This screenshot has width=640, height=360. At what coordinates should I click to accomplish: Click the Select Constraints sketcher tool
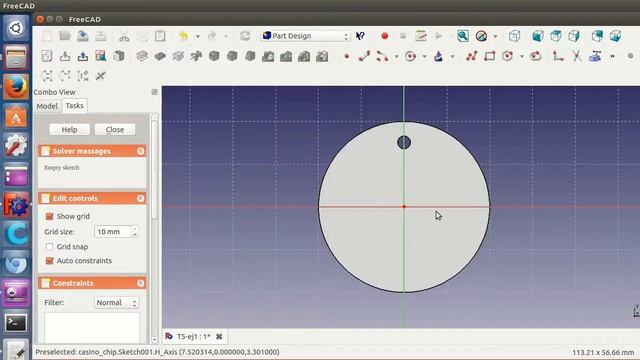[x=83, y=76]
